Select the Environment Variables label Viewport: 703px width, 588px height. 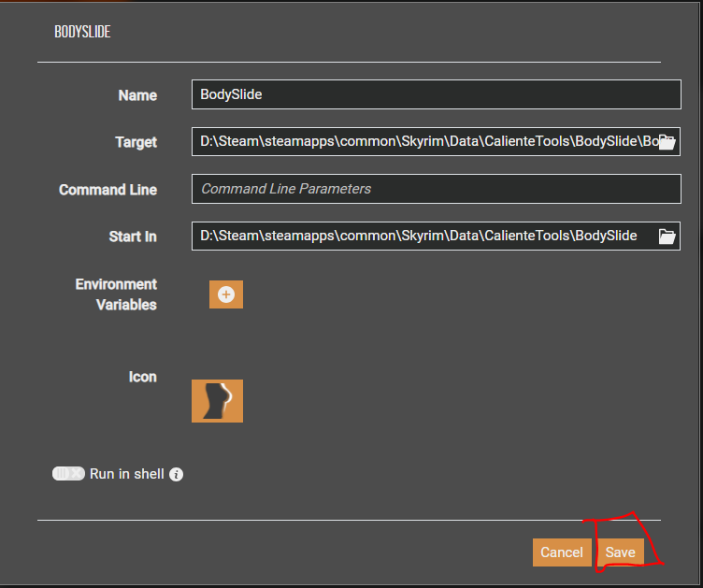coord(116,294)
